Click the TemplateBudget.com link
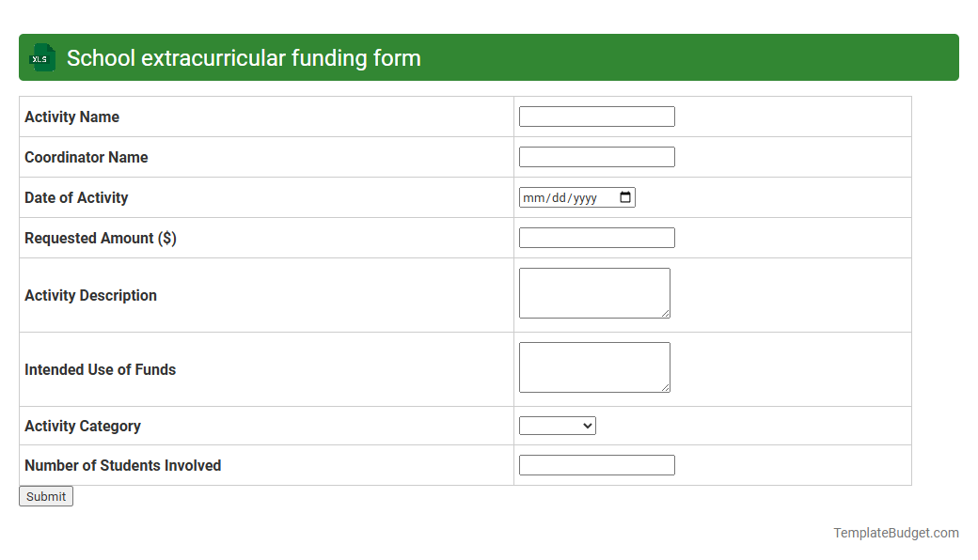Screen dimensions: 978x560 pyautogui.click(x=895, y=533)
